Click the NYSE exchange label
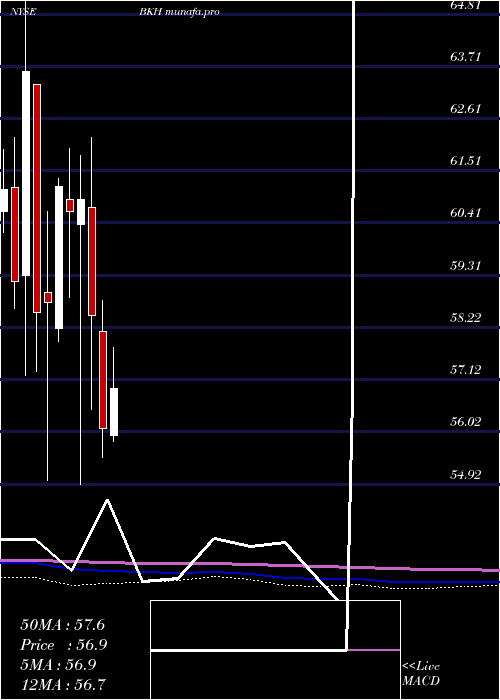Screen dimensions: 500x700 pyautogui.click(x=22, y=12)
